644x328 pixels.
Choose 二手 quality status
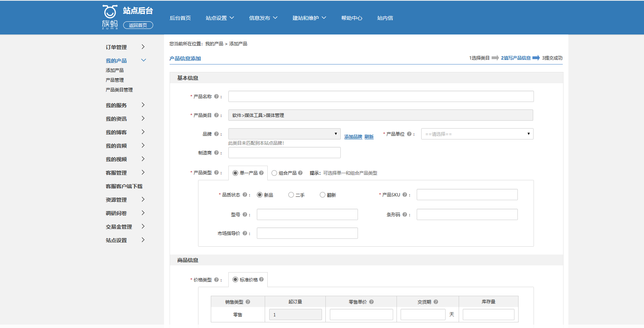pyautogui.click(x=291, y=195)
